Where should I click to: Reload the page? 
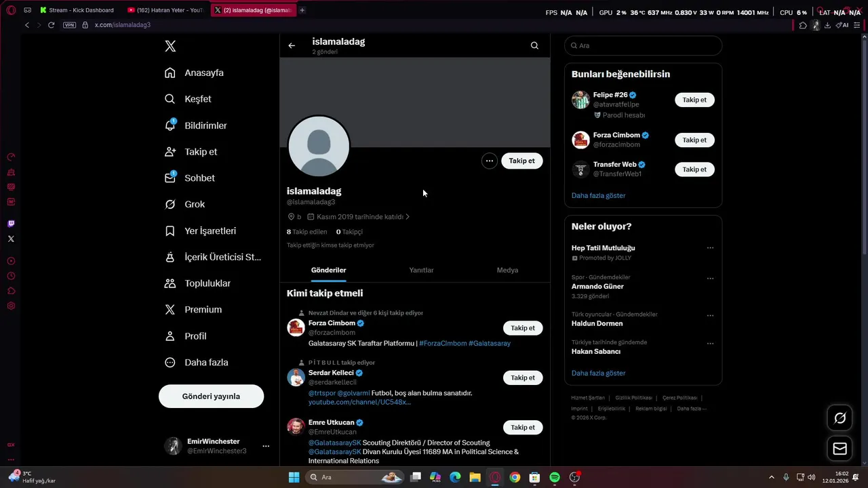(51, 25)
